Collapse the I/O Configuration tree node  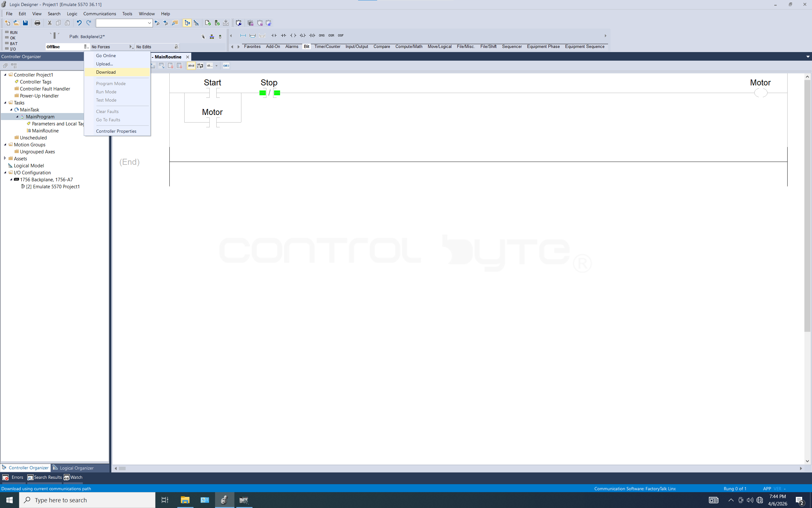(x=5, y=172)
